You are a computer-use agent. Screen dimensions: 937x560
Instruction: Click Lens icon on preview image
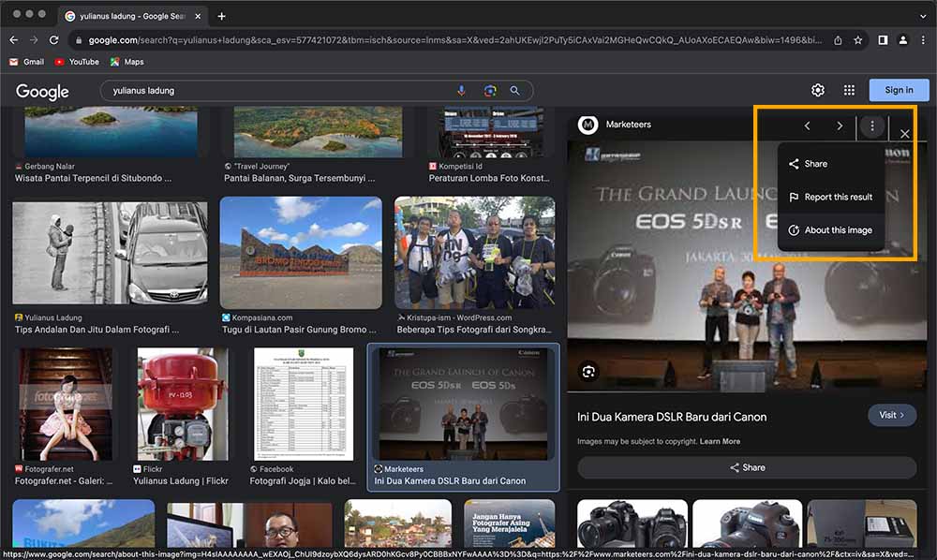click(x=587, y=371)
